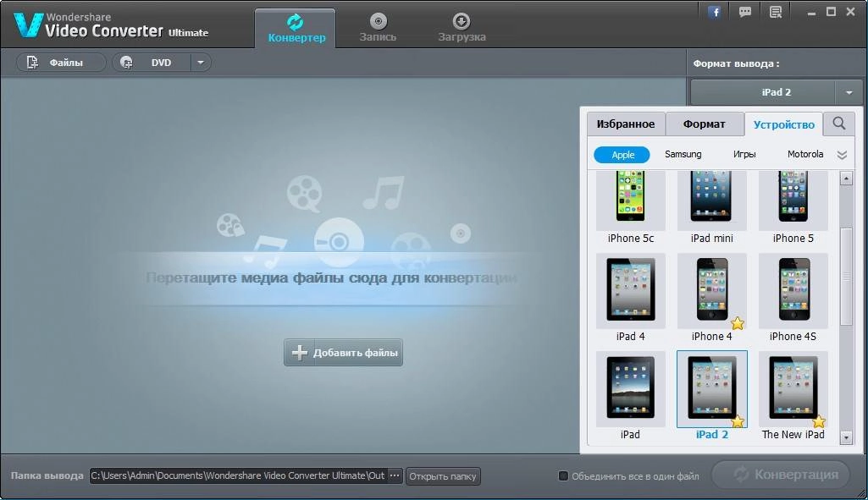Screen dimensions: 868x500
Task: Select the Motorola device category
Action: pos(804,154)
